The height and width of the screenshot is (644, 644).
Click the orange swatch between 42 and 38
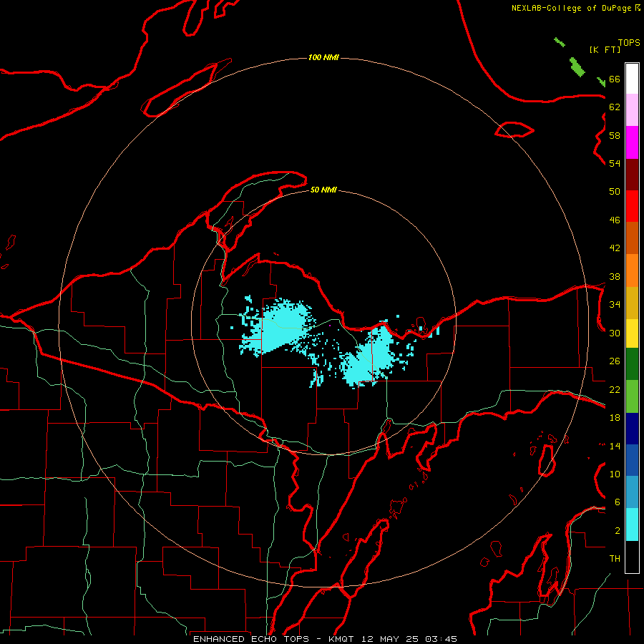(x=632, y=270)
